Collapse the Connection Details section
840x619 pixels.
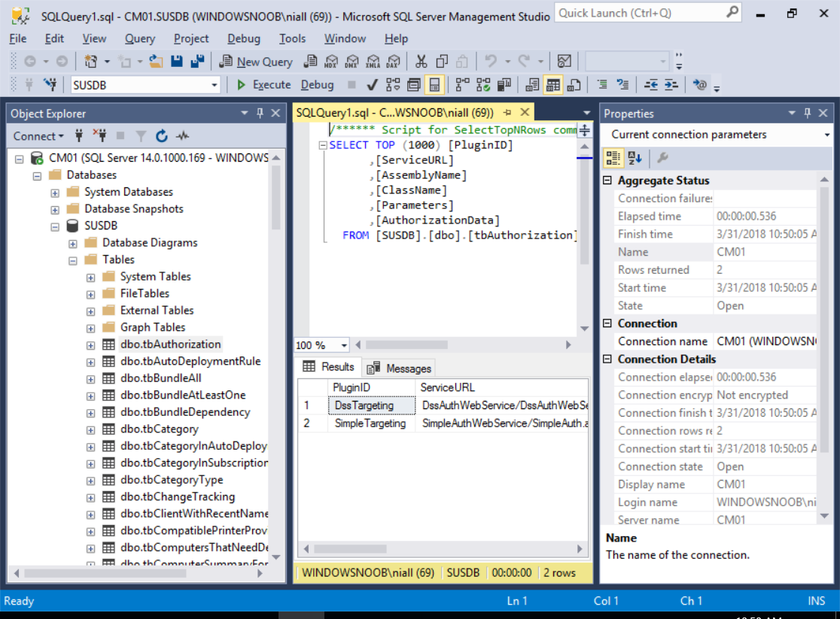(607, 360)
